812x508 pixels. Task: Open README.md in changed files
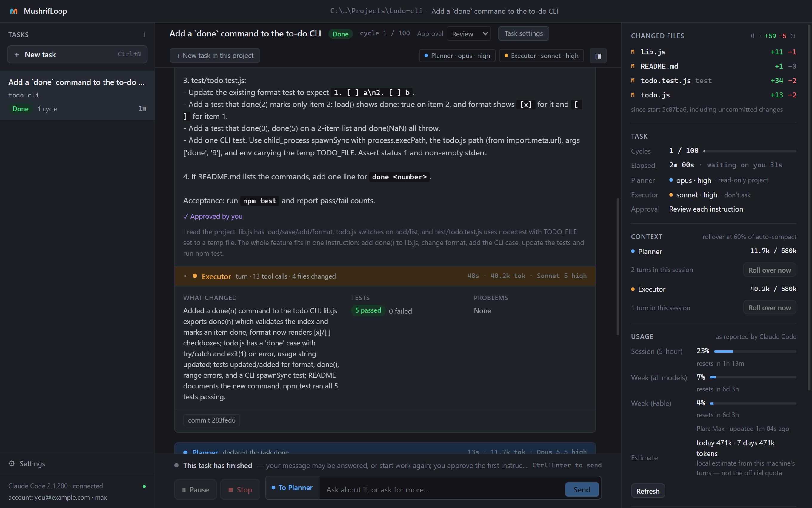713,67
